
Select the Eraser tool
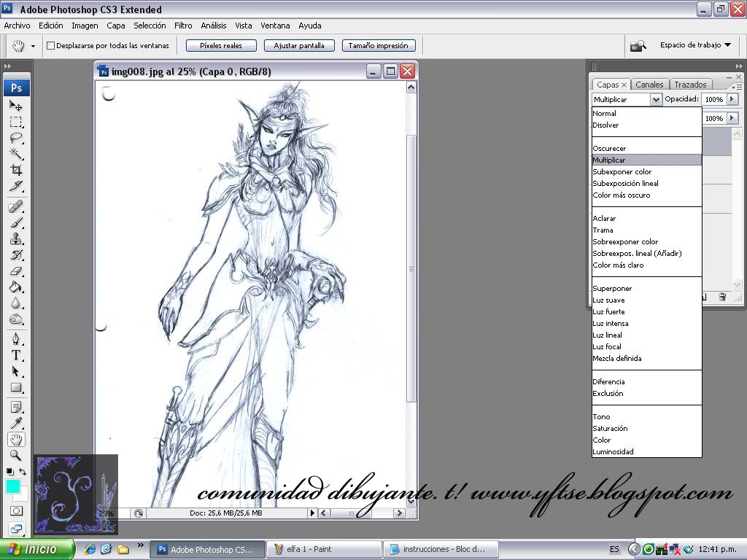click(x=16, y=271)
